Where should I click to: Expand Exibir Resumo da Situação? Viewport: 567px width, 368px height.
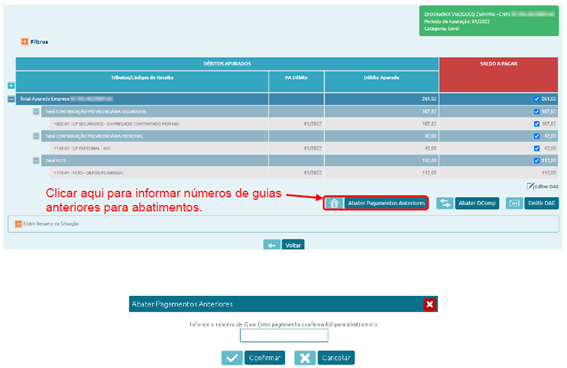[18, 224]
